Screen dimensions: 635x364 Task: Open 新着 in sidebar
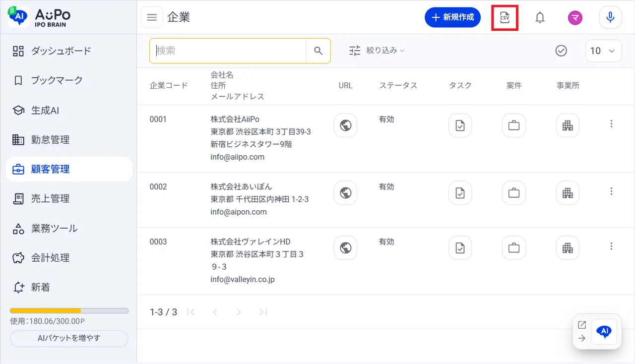point(69,288)
